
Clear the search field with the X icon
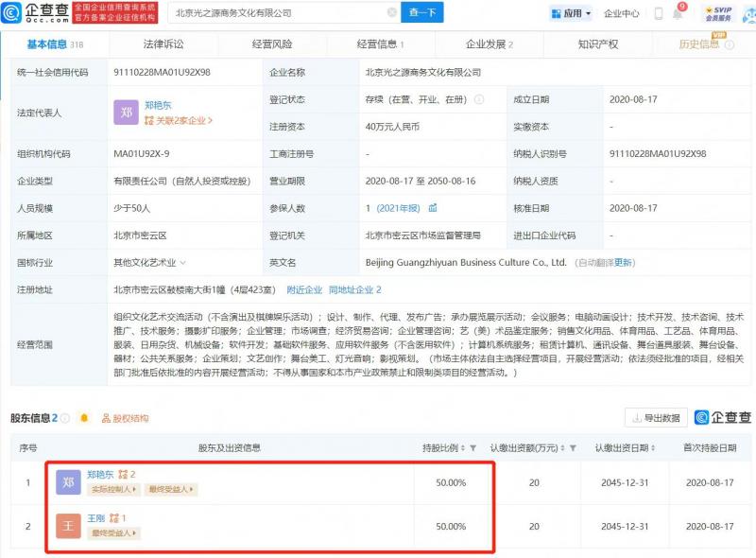[392, 12]
